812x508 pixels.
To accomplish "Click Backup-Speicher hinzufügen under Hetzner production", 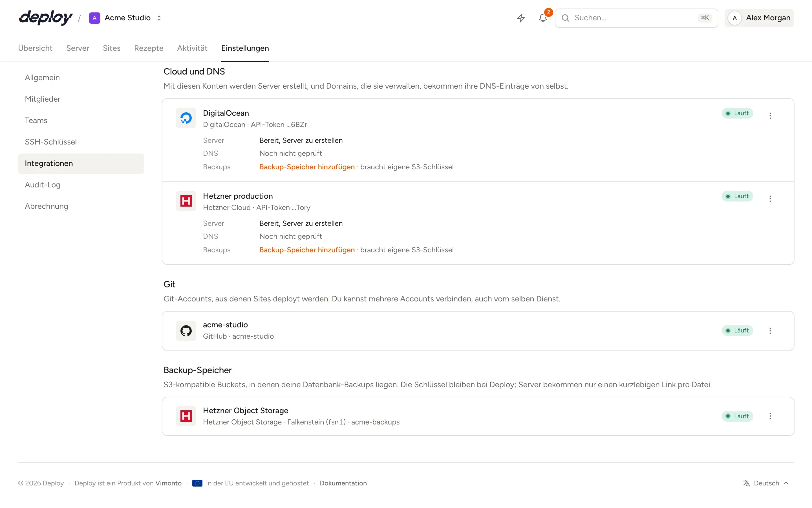I will [x=307, y=250].
